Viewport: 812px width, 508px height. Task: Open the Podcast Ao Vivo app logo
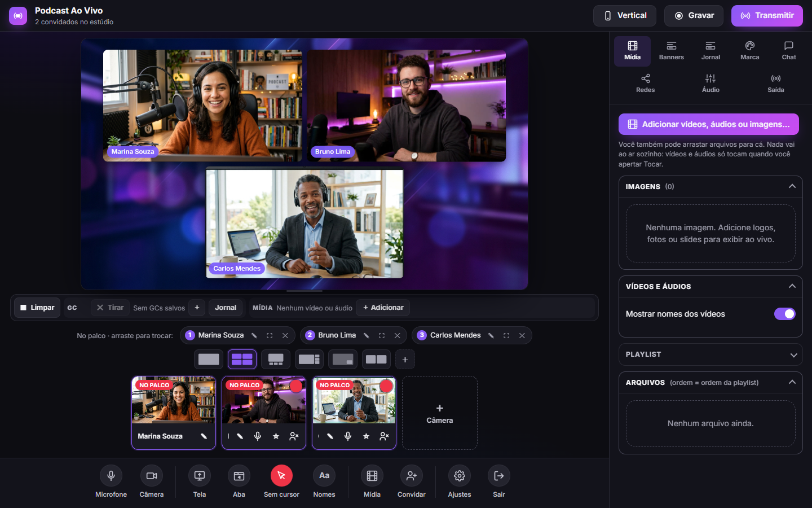(x=18, y=16)
